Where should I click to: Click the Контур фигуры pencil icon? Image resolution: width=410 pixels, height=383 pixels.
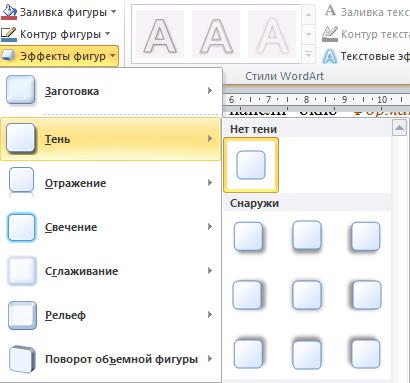(9, 34)
